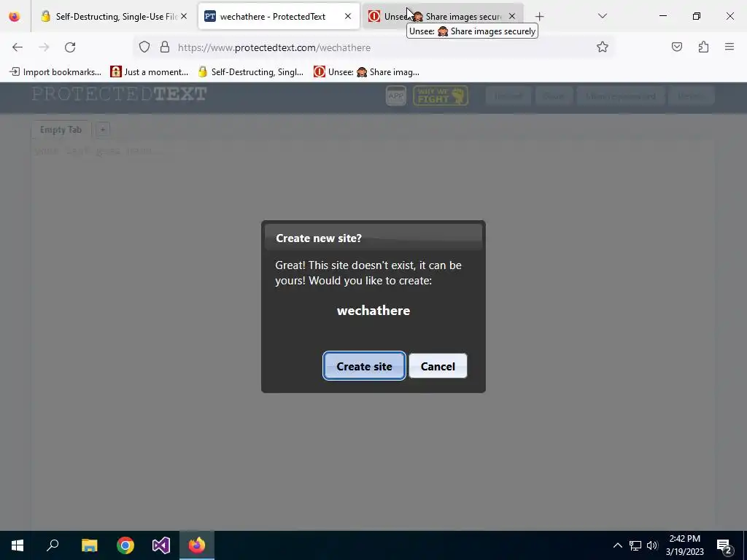Open the 2:42 PM clock and date
The width and height of the screenshot is (747, 560).
(684, 545)
